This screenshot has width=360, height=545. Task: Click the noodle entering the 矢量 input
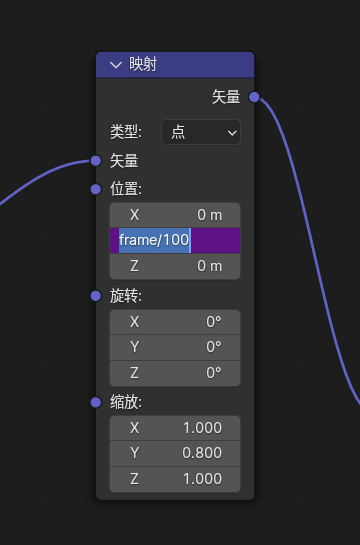(42, 176)
